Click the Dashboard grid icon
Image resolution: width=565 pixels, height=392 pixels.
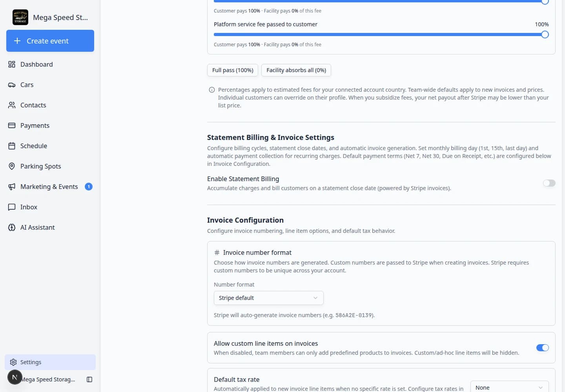(12, 64)
